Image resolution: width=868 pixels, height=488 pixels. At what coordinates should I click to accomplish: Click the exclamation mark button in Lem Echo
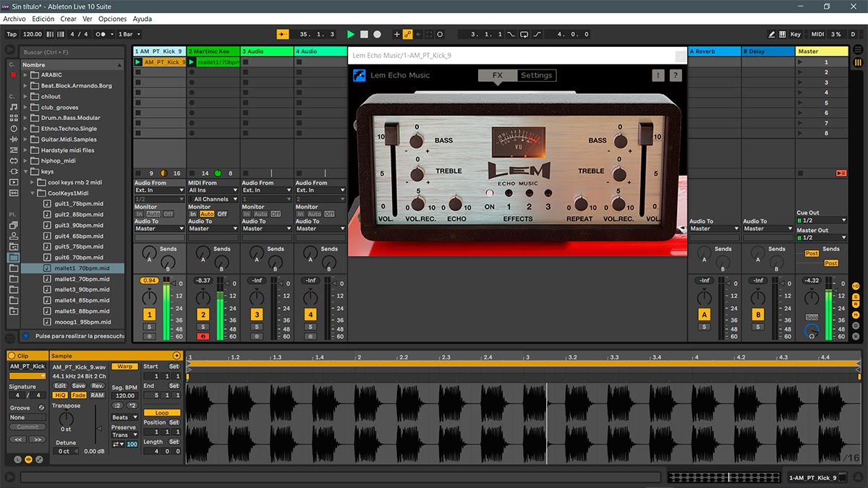click(x=658, y=75)
